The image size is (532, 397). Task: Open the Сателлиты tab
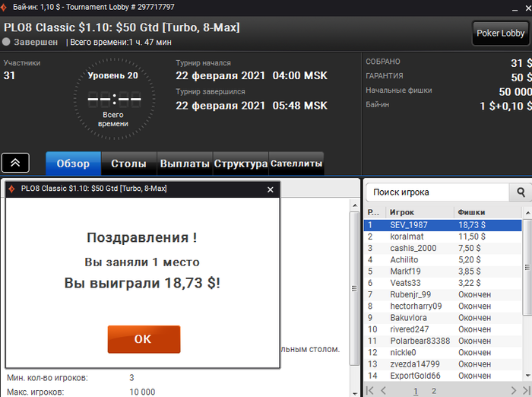point(296,164)
